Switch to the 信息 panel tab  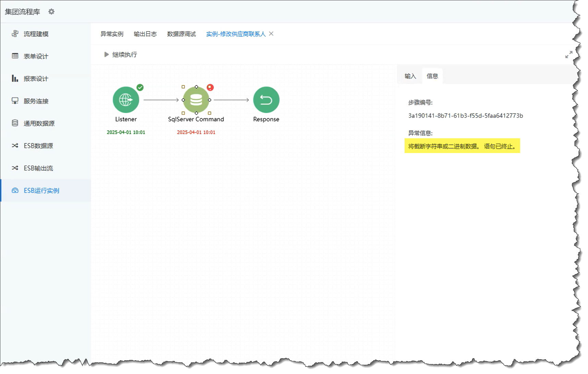432,76
